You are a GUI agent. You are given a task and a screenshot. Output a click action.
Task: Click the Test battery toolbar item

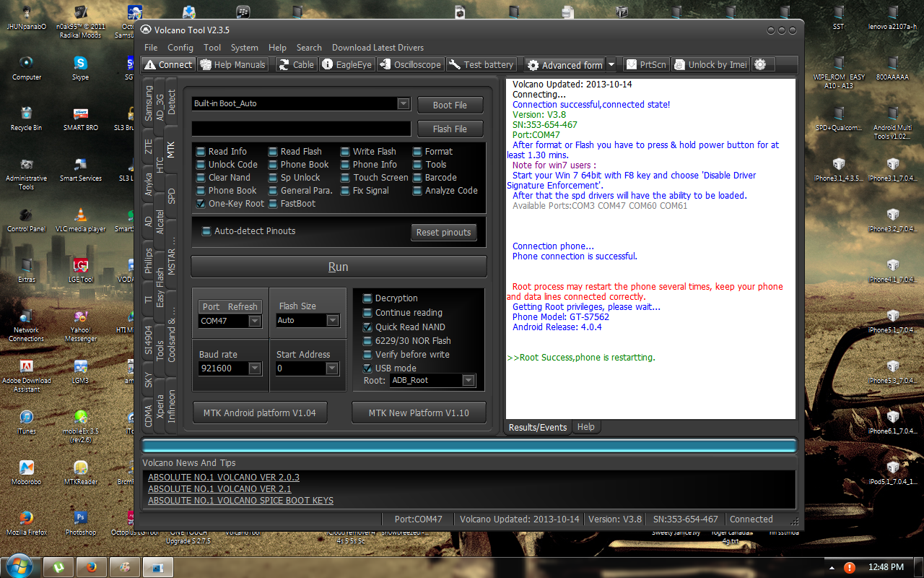pos(481,64)
